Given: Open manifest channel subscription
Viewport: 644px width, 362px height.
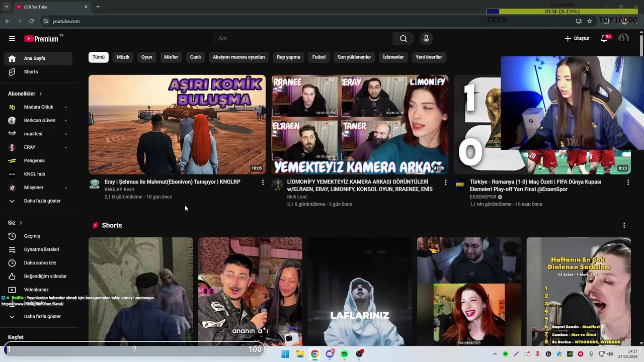Looking at the screenshot, I should 38,134.
